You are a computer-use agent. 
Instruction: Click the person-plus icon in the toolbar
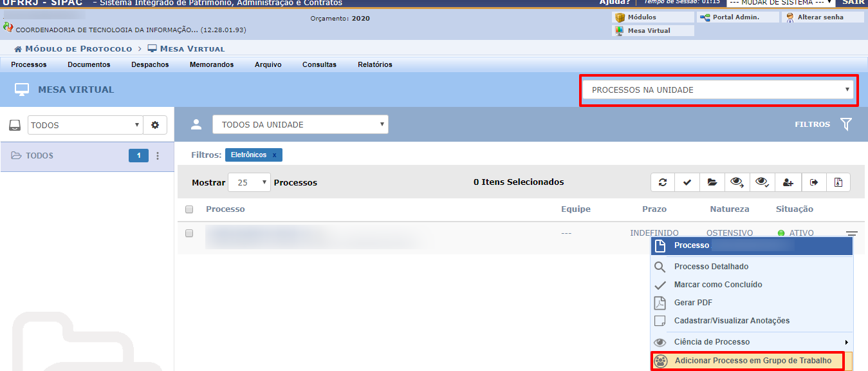(788, 183)
